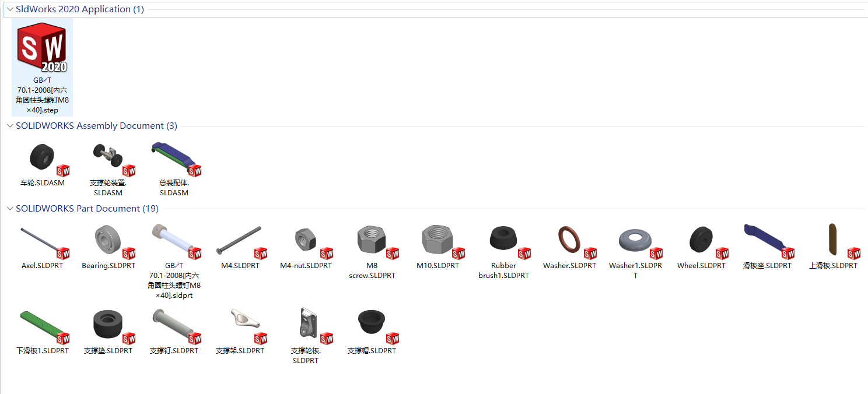The height and width of the screenshot is (394, 868).
Task: Click the 下滑板1.SLDPRT file name
Action: point(43,351)
